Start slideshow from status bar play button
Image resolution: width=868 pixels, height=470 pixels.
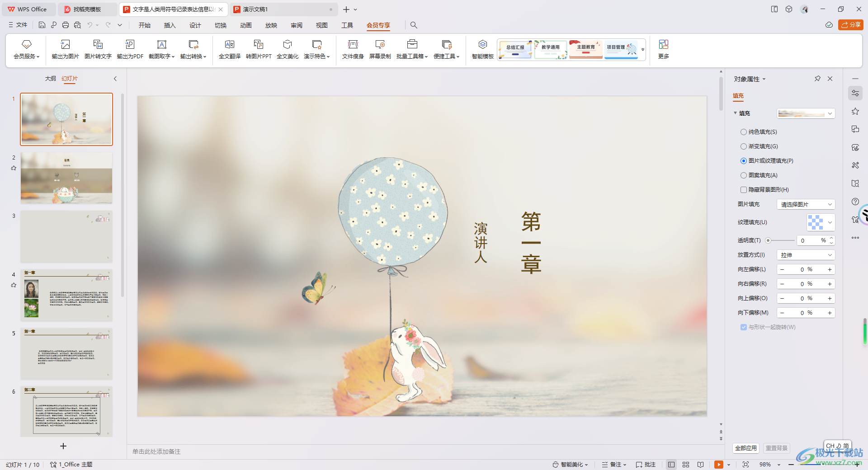point(719,465)
